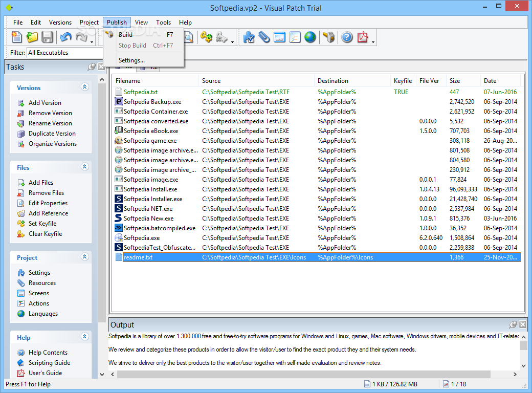Close the Tasks panel
The width and height of the screenshot is (532, 393).
(x=101, y=67)
